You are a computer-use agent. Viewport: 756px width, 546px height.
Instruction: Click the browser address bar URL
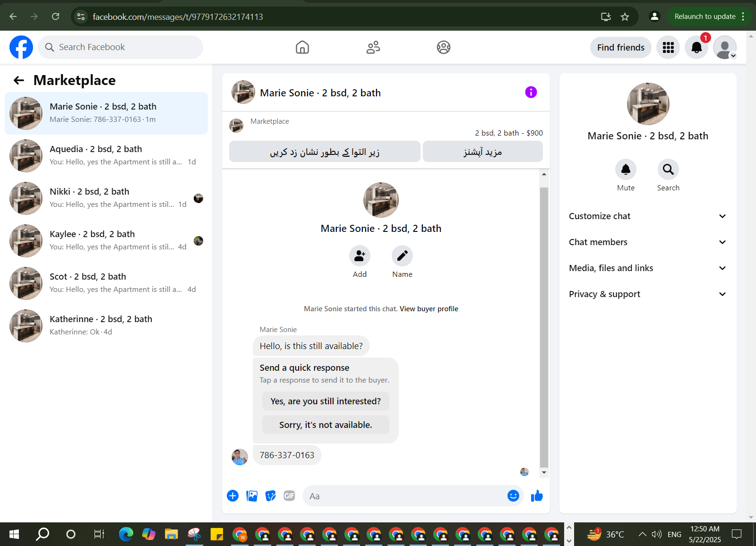pos(178,17)
